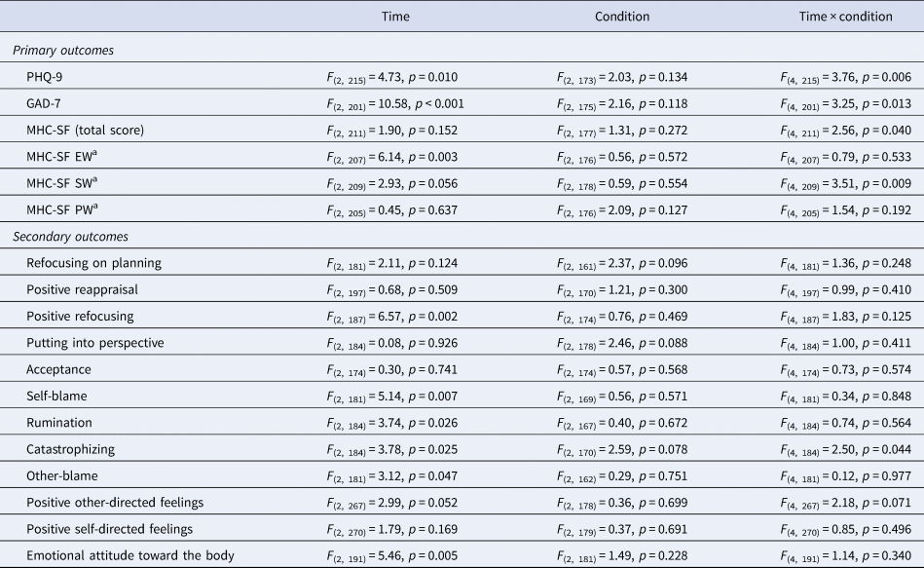924x568 pixels.
Task: Click the Time column header
Action: [395, 17]
